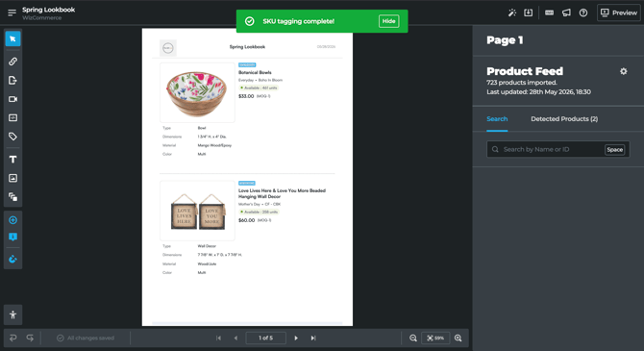Click the megaphone announcements icon
The image size is (644, 351).
pos(566,13)
